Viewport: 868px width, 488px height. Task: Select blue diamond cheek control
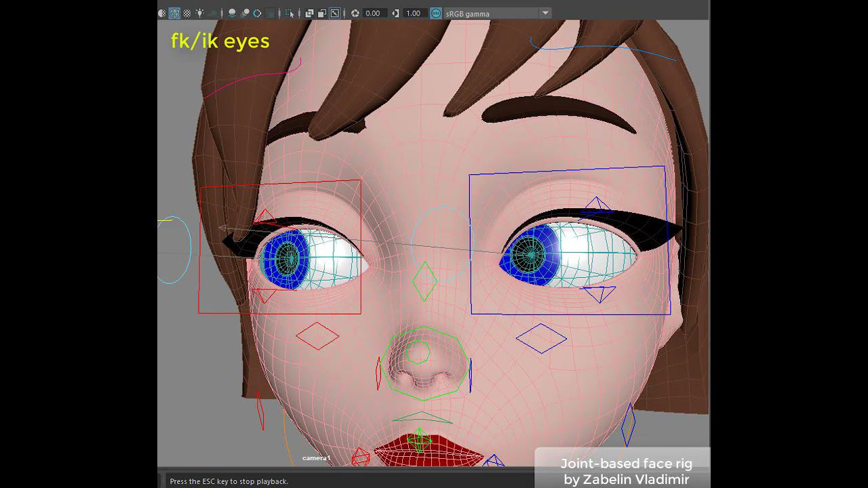[x=541, y=338]
